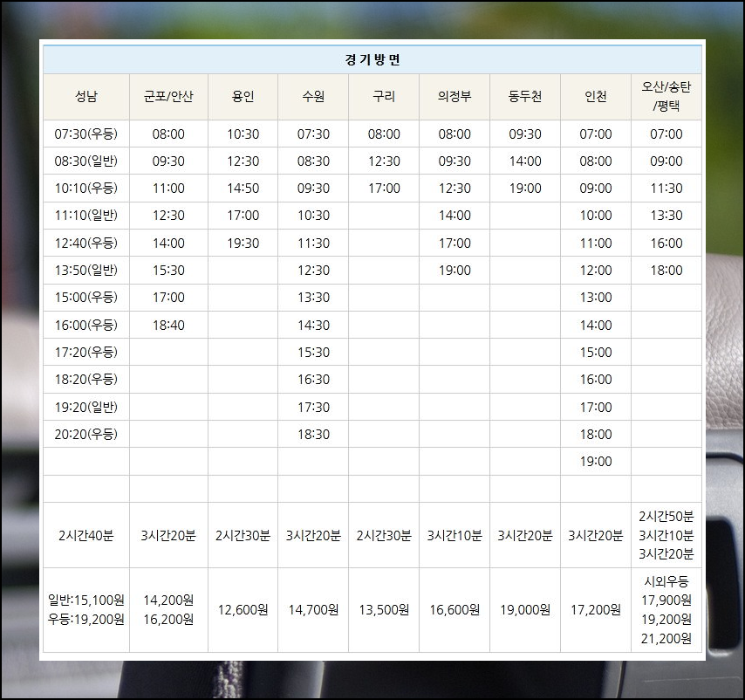Viewport: 745px width, 700px height.
Task: Select the '시외우등' fare label
Action: tap(666, 580)
